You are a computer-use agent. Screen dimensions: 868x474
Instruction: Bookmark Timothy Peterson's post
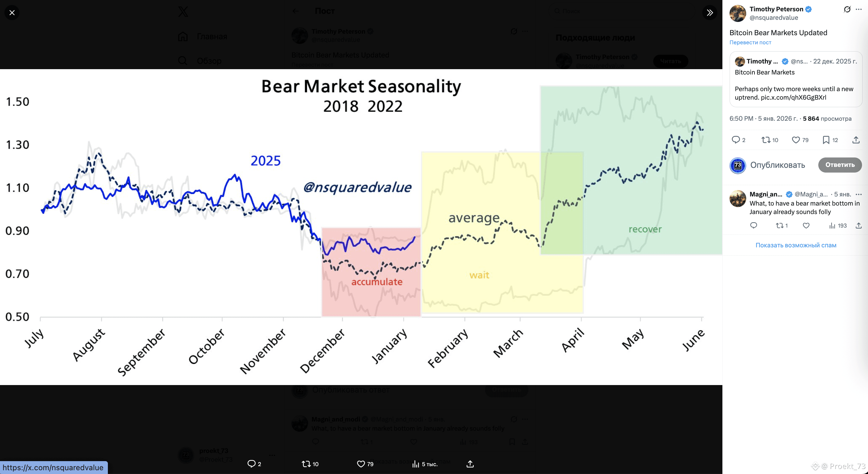click(826, 140)
